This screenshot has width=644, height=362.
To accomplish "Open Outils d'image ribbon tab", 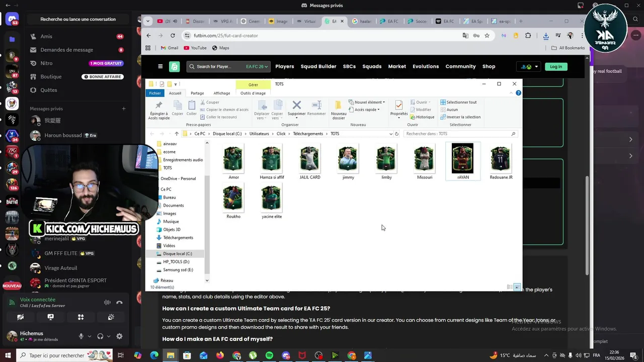I will tap(253, 93).
